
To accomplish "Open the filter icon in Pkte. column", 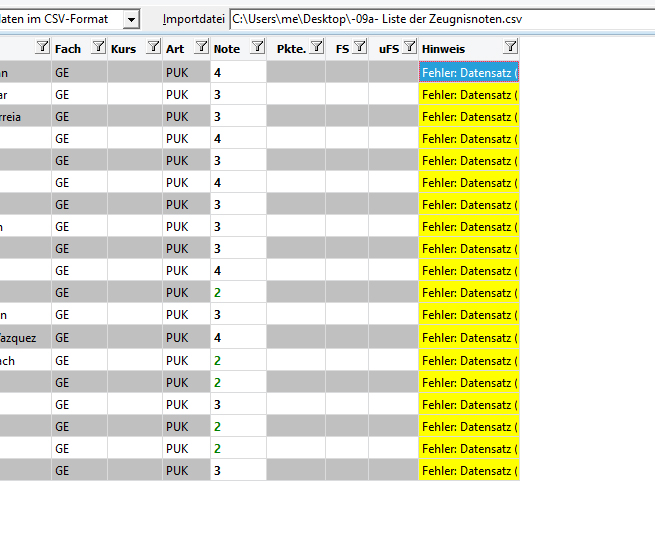I will tap(317, 46).
